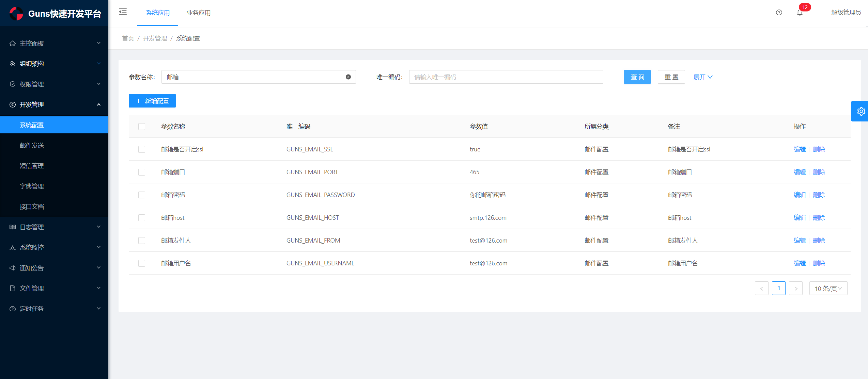
Task: Clear the 参数名称 field with the X icon
Action: (x=348, y=77)
